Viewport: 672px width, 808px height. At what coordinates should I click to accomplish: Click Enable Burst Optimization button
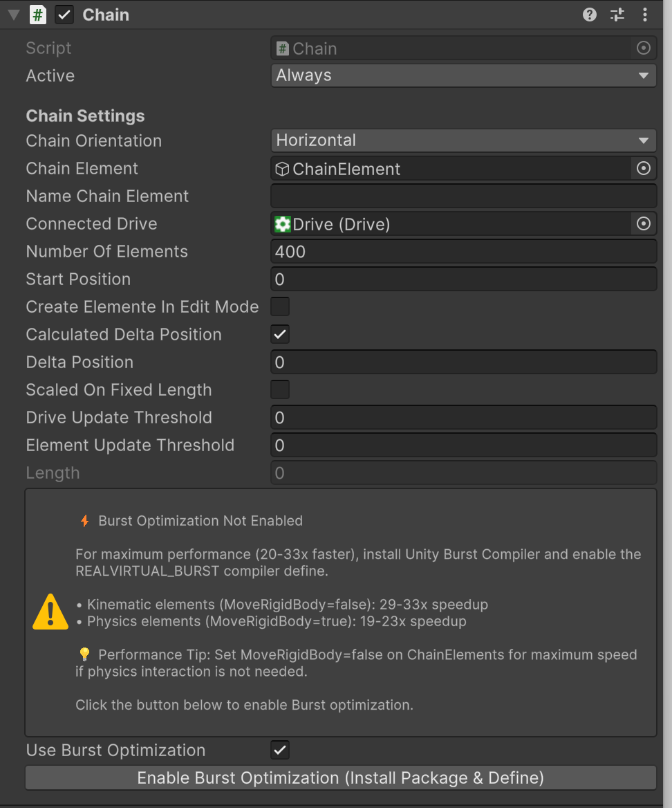click(x=340, y=778)
